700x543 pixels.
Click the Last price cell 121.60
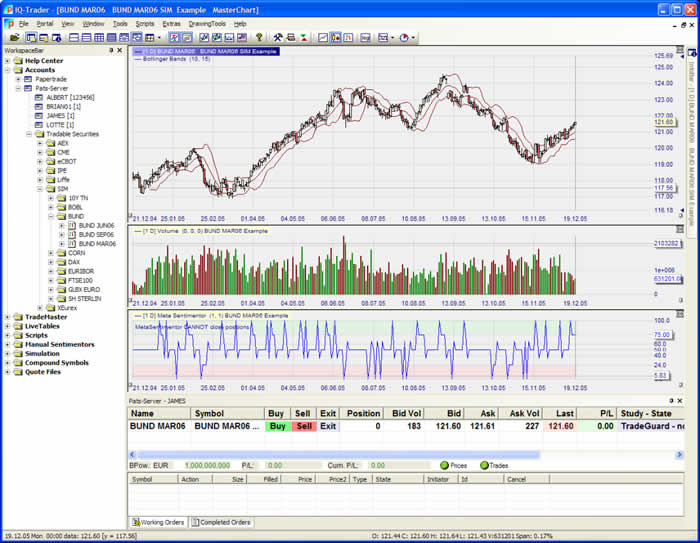[560, 426]
